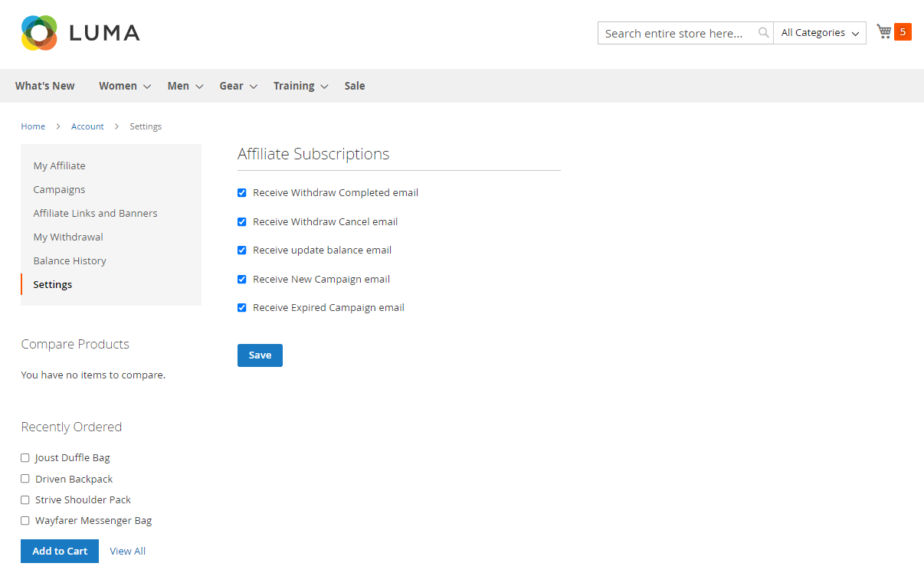Click the search magnifier icon

click(763, 33)
